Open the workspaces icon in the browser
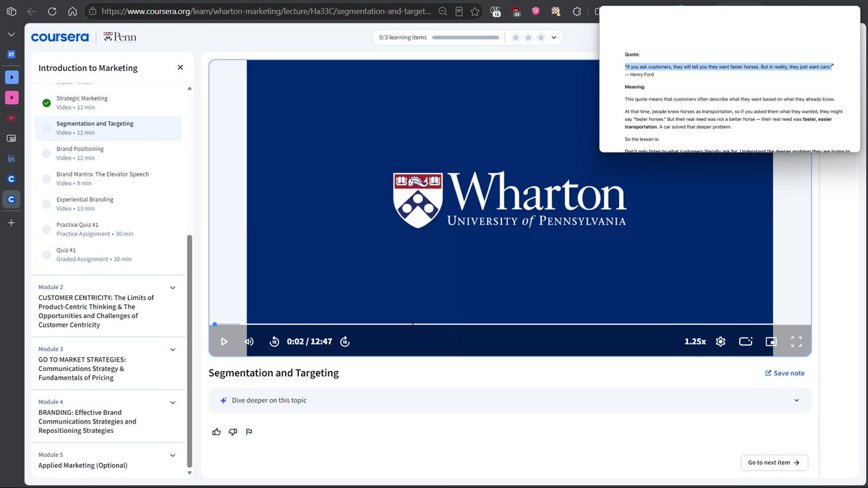This screenshot has height=488, width=868. tap(11, 12)
